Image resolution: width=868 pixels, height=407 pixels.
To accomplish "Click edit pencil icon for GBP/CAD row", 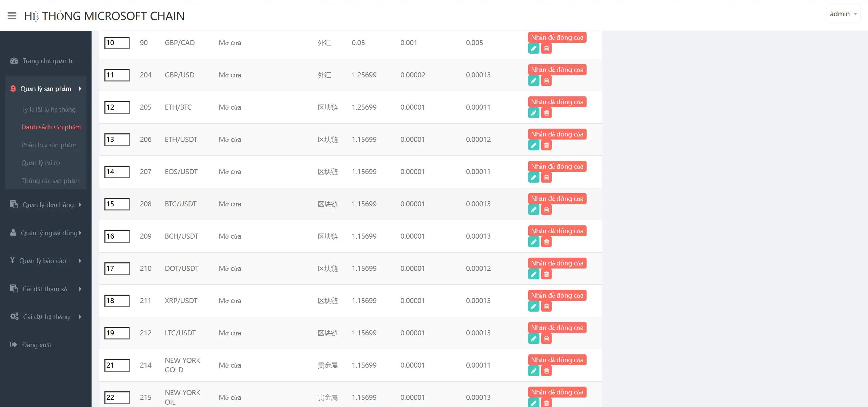I will (x=533, y=49).
